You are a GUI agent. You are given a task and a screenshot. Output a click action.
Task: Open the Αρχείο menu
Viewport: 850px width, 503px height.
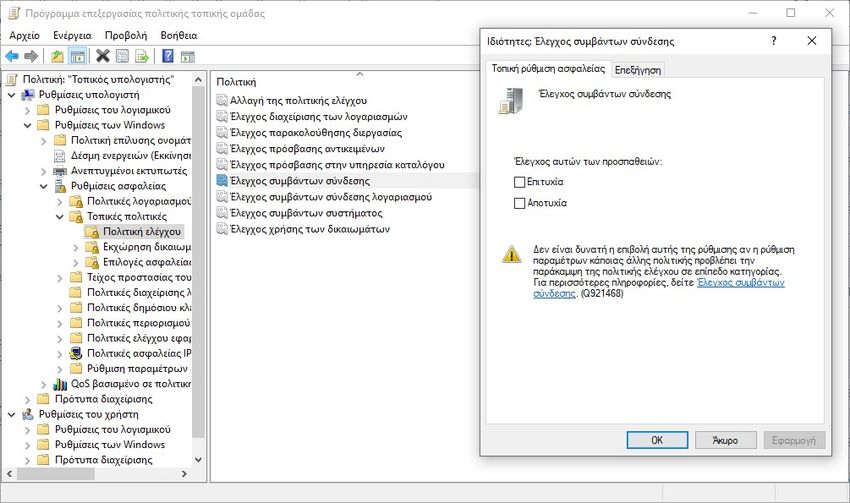coord(24,35)
